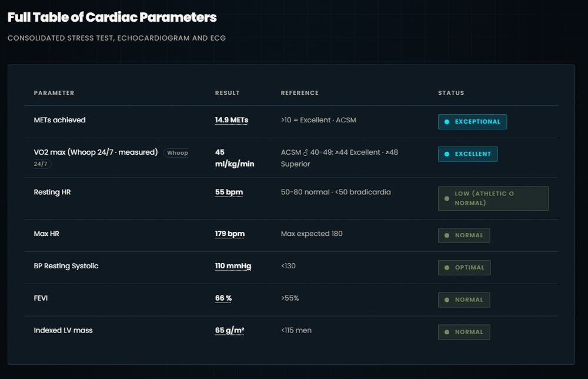Click the OPTIMAL status badge

coord(464,268)
